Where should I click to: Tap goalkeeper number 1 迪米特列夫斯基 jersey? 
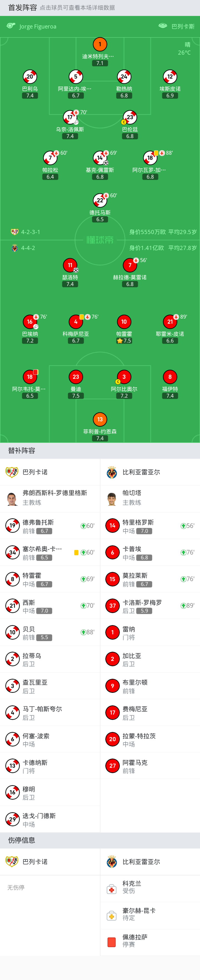100,44
